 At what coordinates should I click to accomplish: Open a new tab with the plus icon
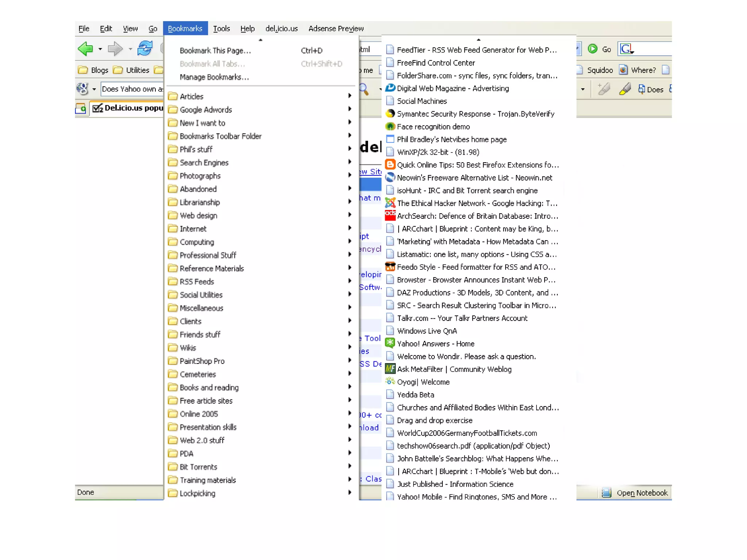point(81,108)
